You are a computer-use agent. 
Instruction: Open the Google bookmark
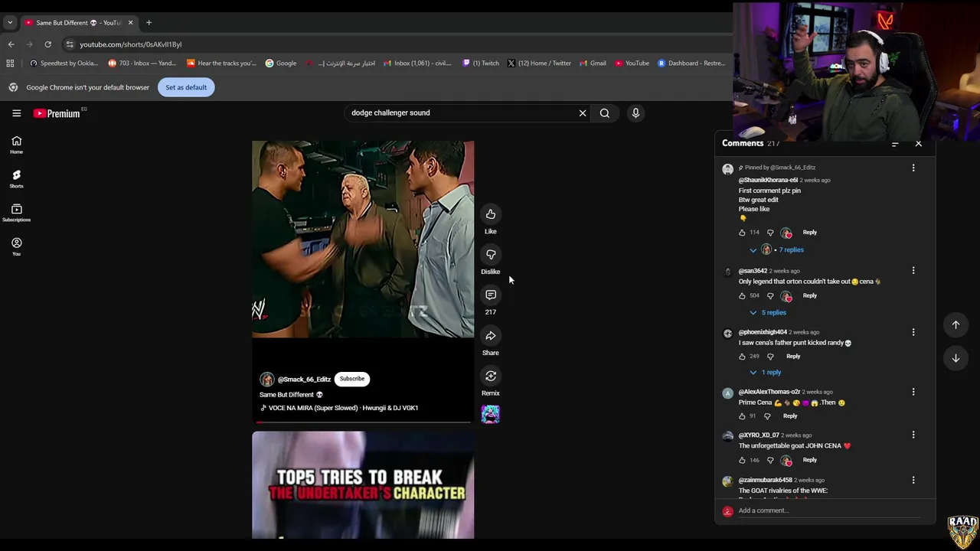281,64
